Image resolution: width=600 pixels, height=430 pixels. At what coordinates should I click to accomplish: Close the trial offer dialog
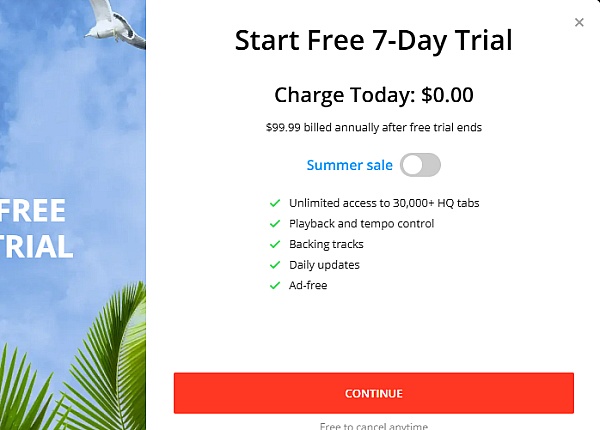point(579,22)
